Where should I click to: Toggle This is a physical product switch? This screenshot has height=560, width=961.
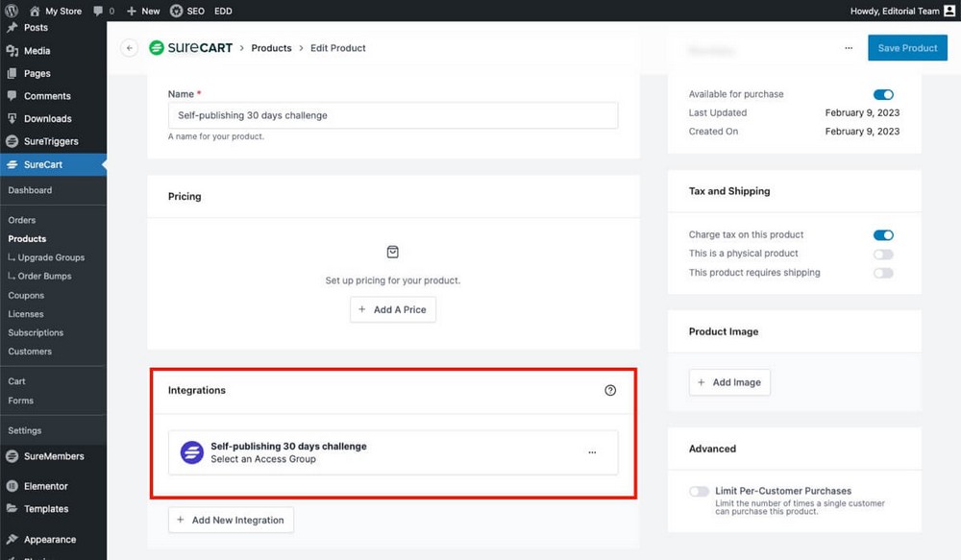coord(883,254)
